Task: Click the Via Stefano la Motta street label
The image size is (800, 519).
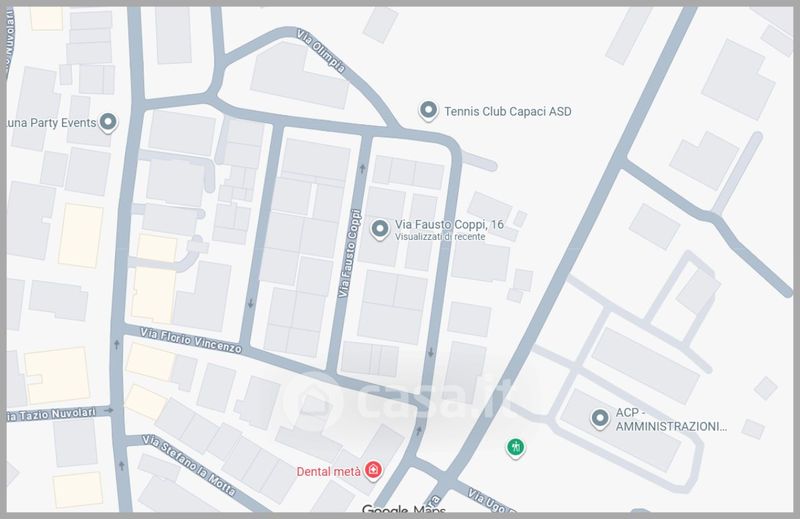Action: [x=189, y=465]
